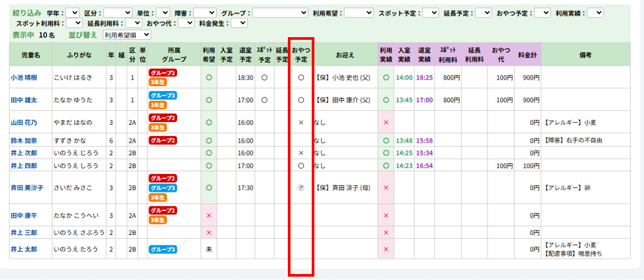Click 利用希望 circle mark for 小池 晴樹
Image resolution: width=644 pixels, height=280 pixels.
(x=209, y=78)
